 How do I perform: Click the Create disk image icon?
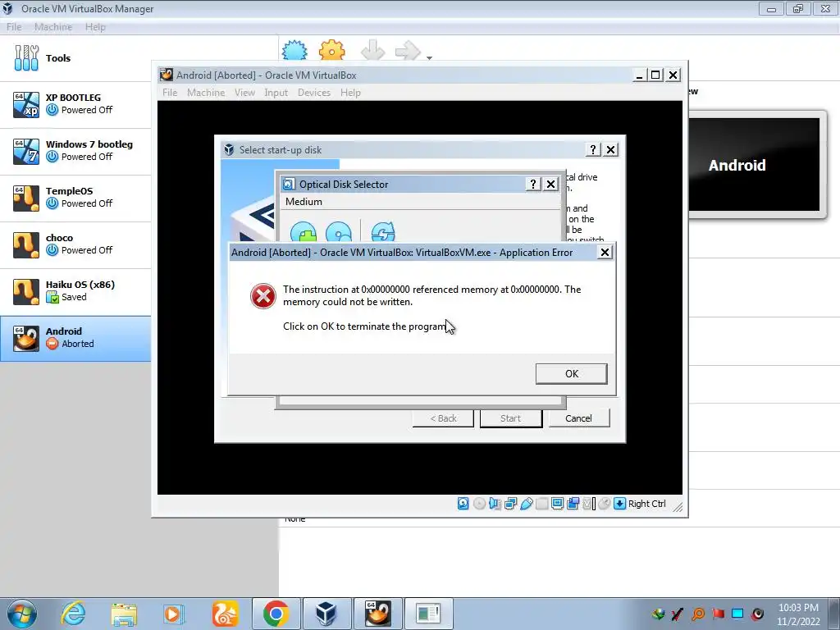[339, 232]
